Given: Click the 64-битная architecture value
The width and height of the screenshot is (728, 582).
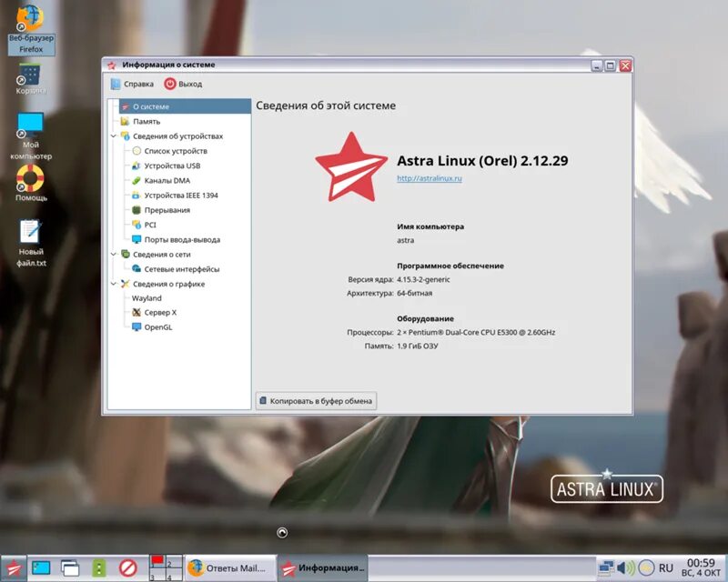Looking at the screenshot, I should pyautogui.click(x=414, y=294).
